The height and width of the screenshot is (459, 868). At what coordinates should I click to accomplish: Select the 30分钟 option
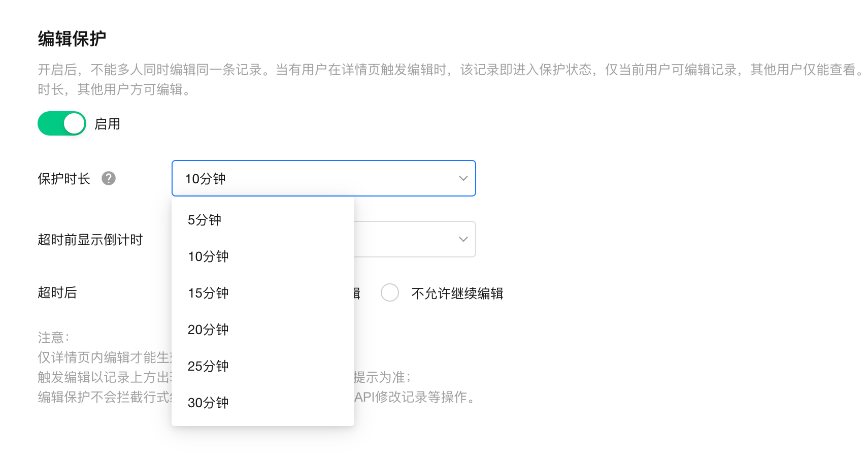(x=208, y=403)
